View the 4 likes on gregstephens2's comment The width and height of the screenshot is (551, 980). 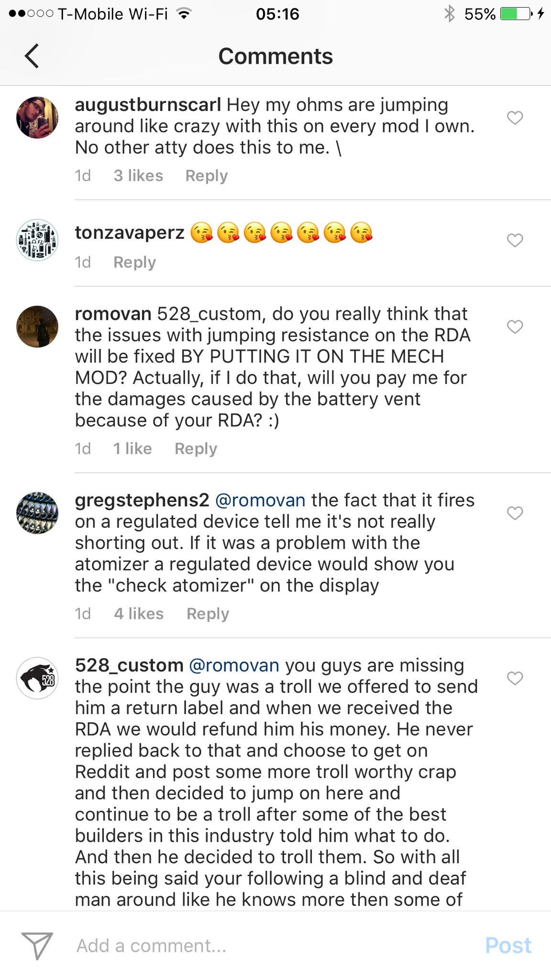click(x=139, y=613)
